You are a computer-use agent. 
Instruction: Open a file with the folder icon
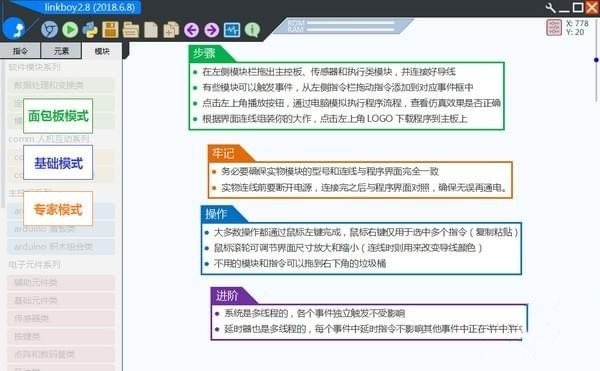[131, 30]
